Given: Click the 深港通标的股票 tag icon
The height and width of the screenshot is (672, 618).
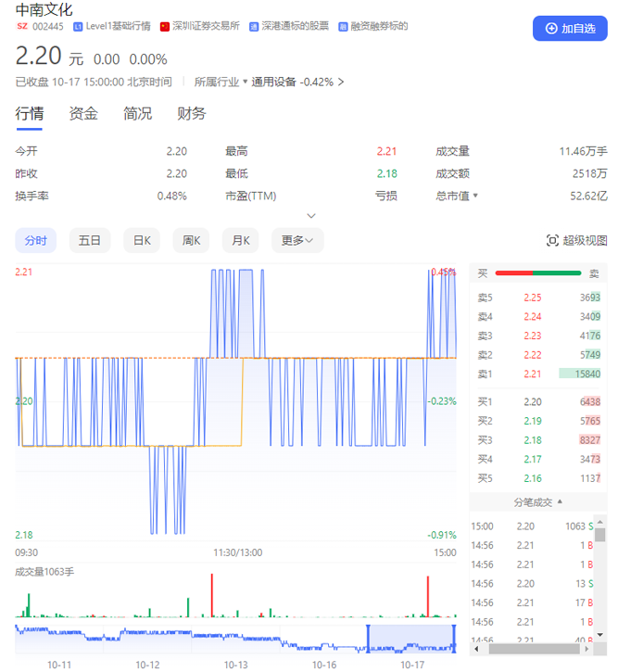Looking at the screenshot, I should click(x=255, y=27).
